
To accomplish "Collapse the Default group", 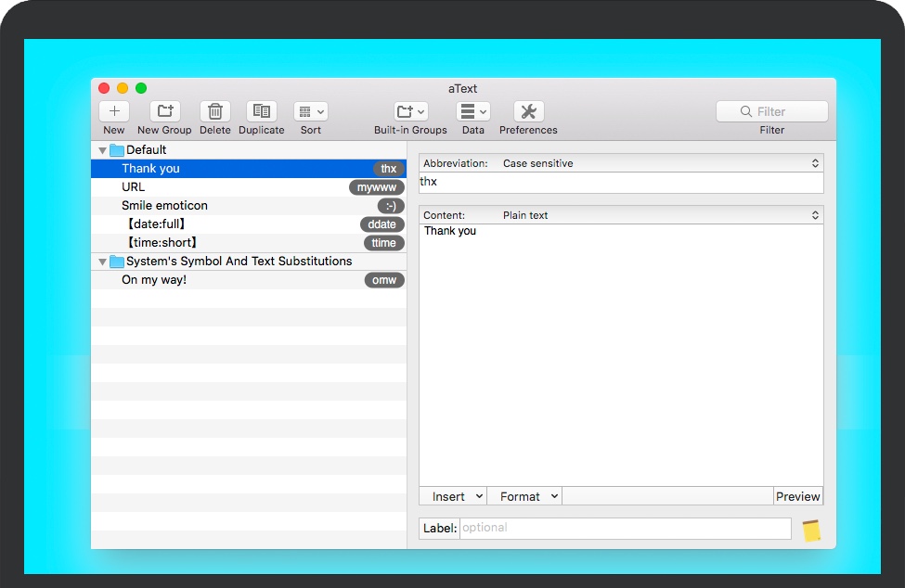I will (x=103, y=150).
